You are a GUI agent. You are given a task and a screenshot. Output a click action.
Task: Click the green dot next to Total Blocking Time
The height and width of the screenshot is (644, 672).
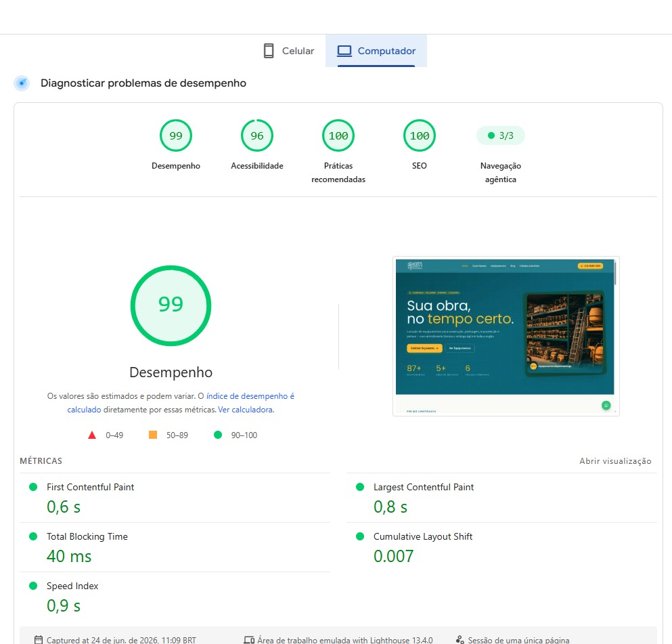click(33, 536)
